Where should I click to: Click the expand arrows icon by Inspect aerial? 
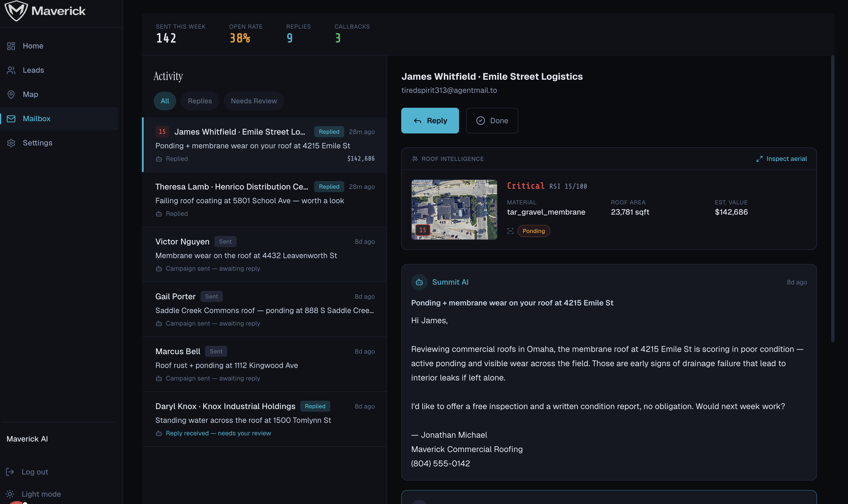[759, 159]
